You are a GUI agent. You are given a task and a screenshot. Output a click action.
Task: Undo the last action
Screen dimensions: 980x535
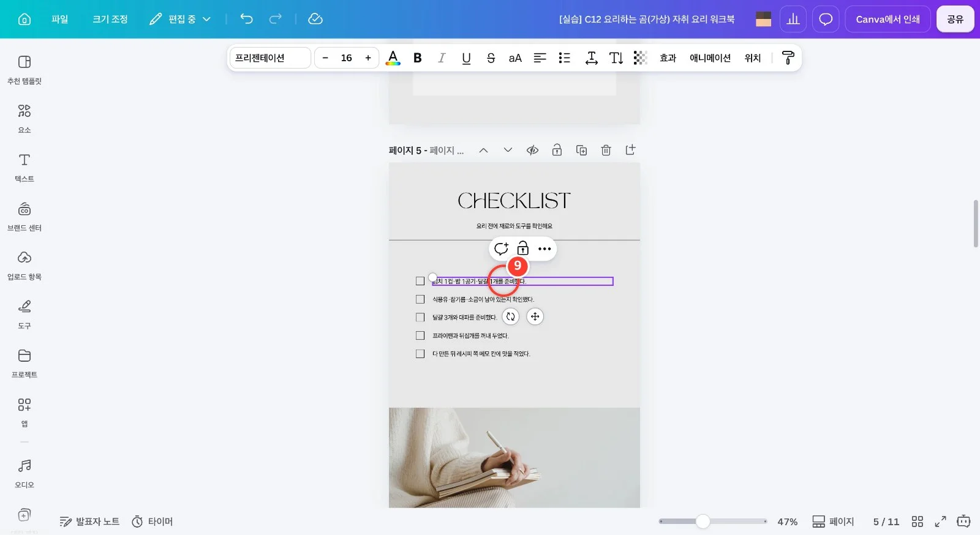click(246, 19)
